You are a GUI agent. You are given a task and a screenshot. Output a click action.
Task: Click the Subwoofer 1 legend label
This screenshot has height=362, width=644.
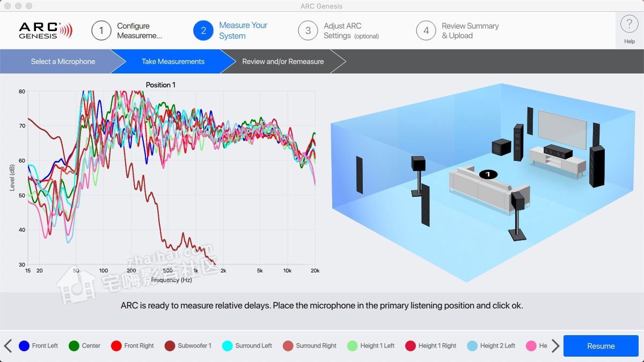[x=194, y=346]
